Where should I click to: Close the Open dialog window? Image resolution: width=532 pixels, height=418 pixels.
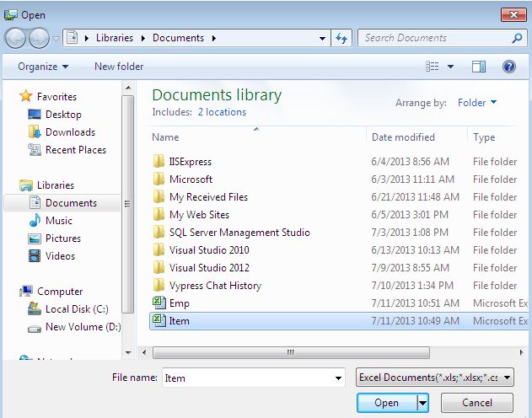pos(513,14)
